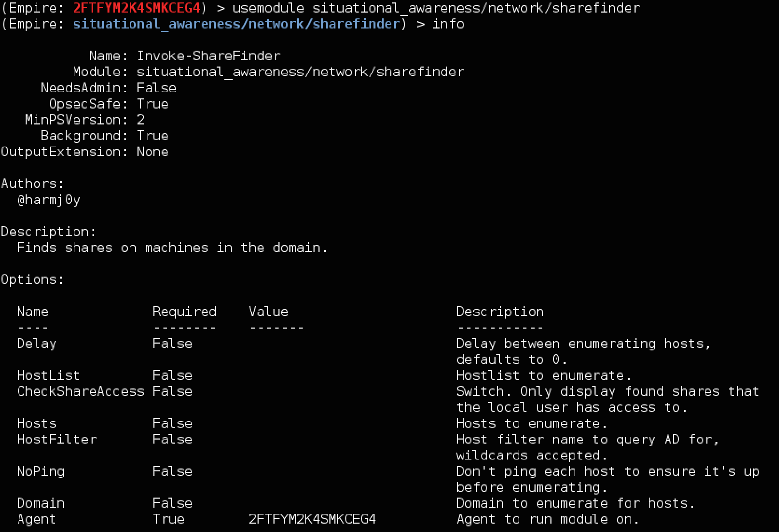Select the CheckShareAccess option name

pyautogui.click(x=81, y=391)
